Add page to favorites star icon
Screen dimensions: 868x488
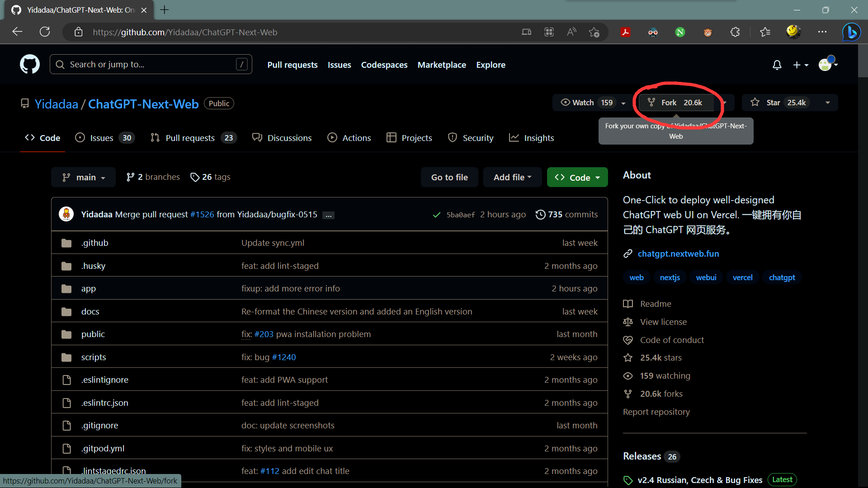point(594,32)
